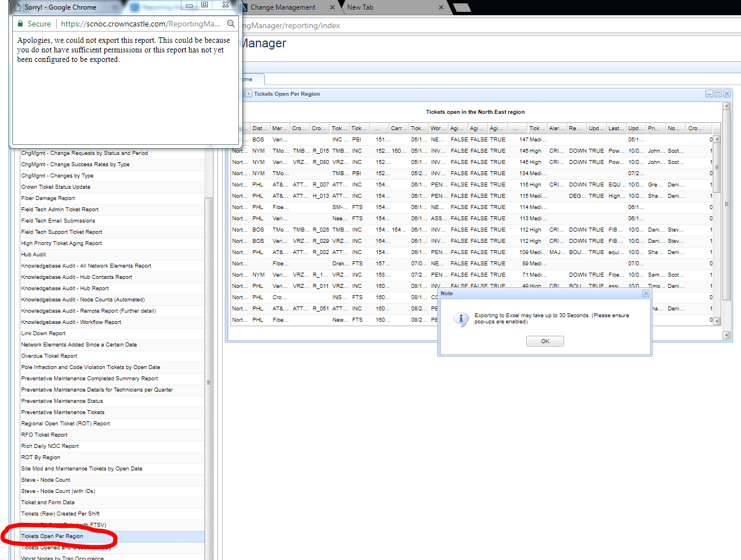Close the Note dialog with X icon

pyautogui.click(x=646, y=294)
